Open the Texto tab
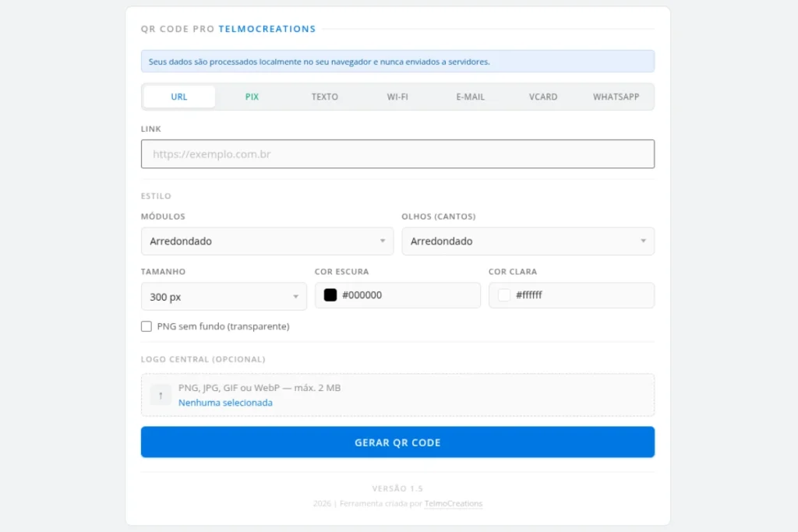The width and height of the screenshot is (798, 532). pyautogui.click(x=325, y=97)
